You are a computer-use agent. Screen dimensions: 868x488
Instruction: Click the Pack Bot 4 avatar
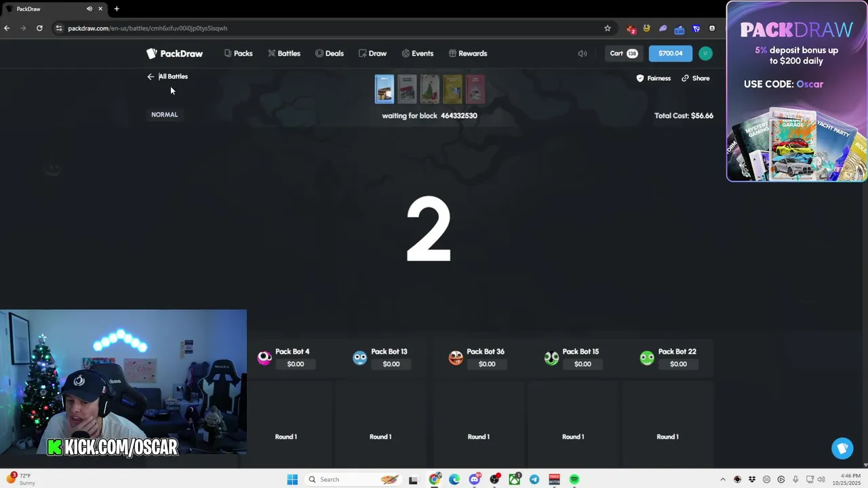(x=264, y=358)
